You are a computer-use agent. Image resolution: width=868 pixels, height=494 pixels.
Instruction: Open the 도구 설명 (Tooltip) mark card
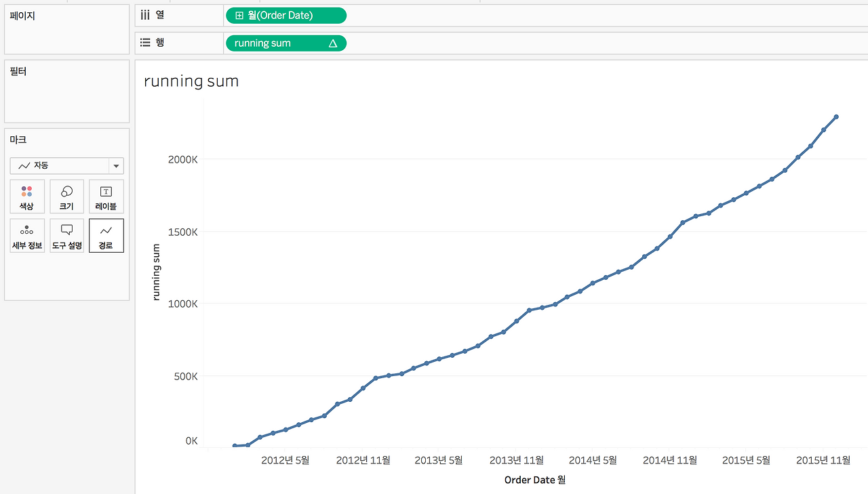point(66,235)
